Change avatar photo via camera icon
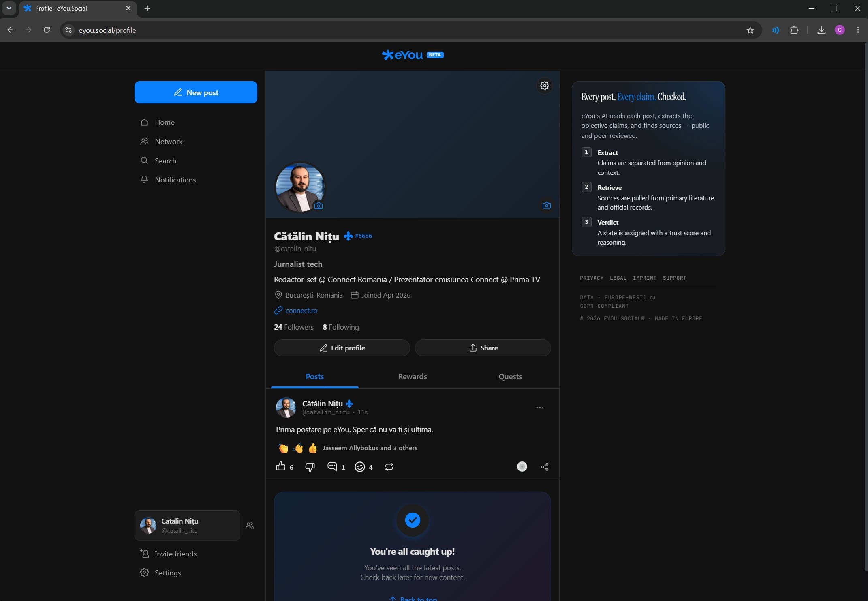The height and width of the screenshot is (601, 868). pos(319,206)
